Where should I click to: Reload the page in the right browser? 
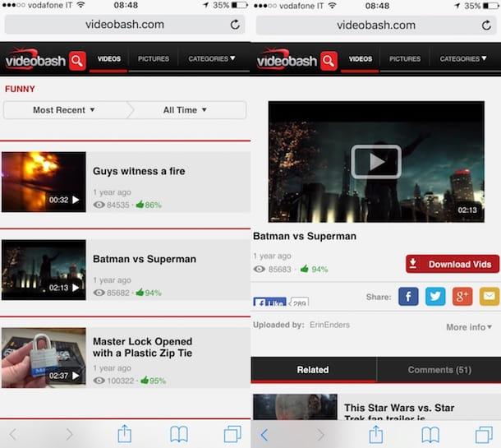[x=486, y=25]
